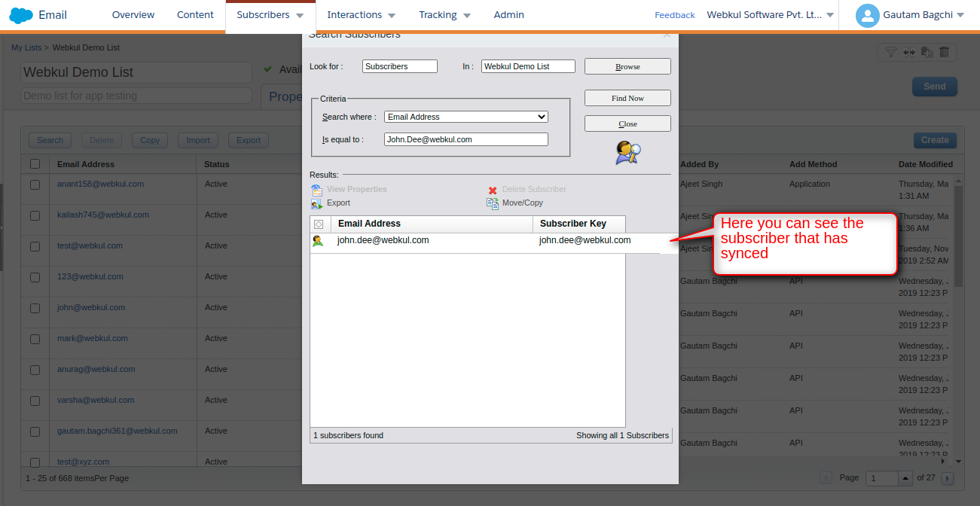Click the View Properties icon
980x506 pixels.
317,190
